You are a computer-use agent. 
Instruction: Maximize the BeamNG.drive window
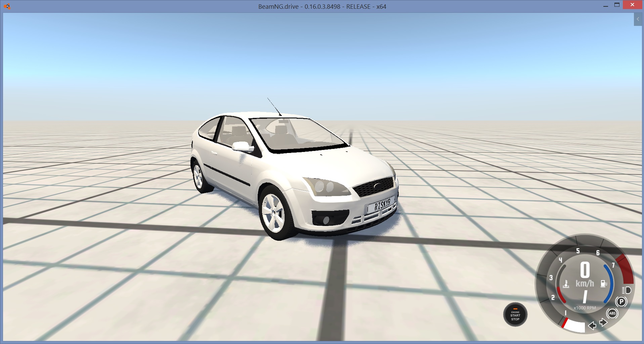(x=617, y=5)
